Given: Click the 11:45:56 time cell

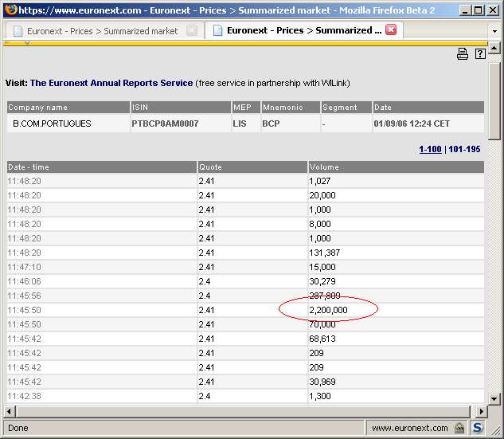Looking at the screenshot, I should [x=102, y=296].
